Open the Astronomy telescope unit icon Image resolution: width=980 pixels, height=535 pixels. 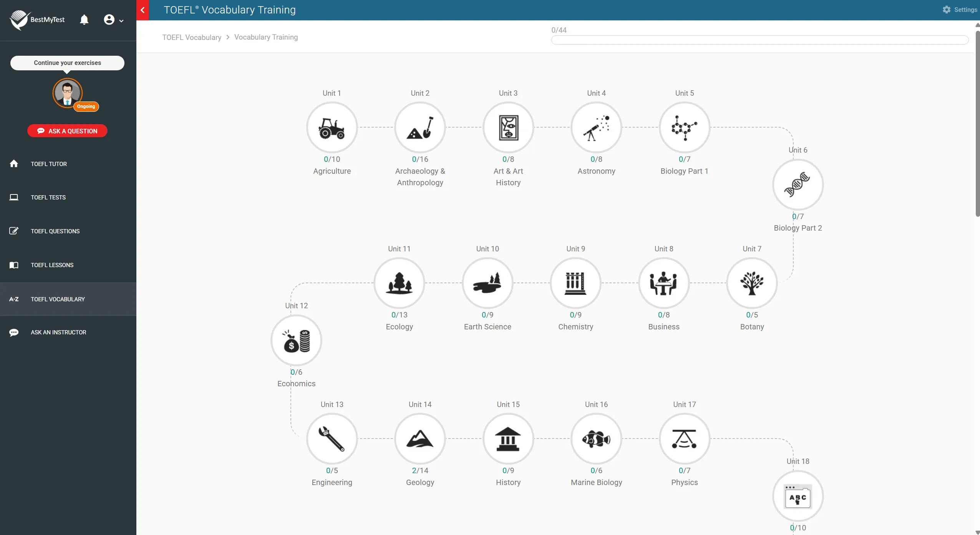tap(596, 127)
